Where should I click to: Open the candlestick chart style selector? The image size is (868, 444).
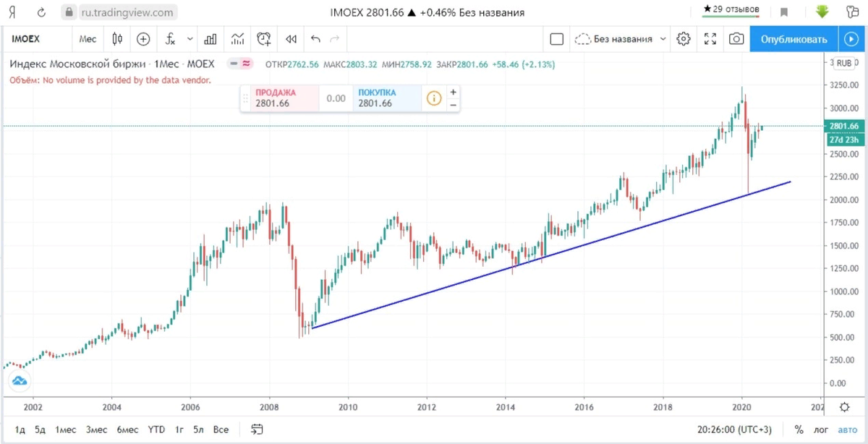[x=117, y=39]
